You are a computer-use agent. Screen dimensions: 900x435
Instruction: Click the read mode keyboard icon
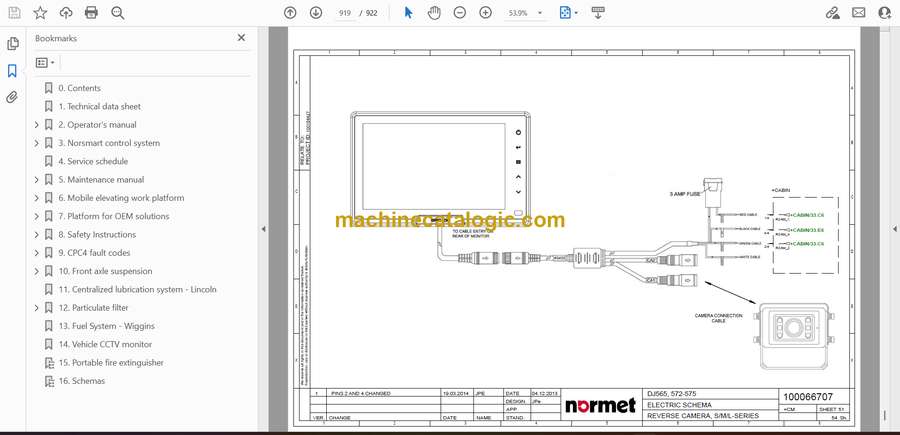pos(598,13)
